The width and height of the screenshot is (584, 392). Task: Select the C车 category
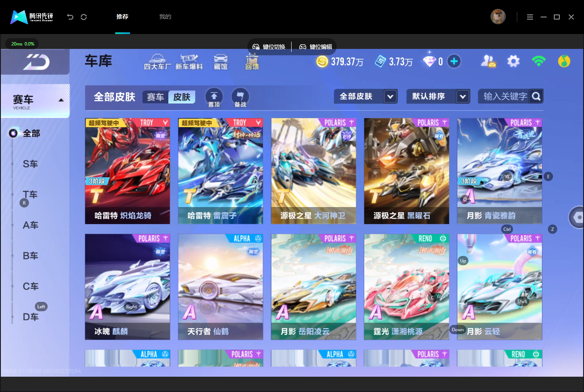(x=31, y=287)
